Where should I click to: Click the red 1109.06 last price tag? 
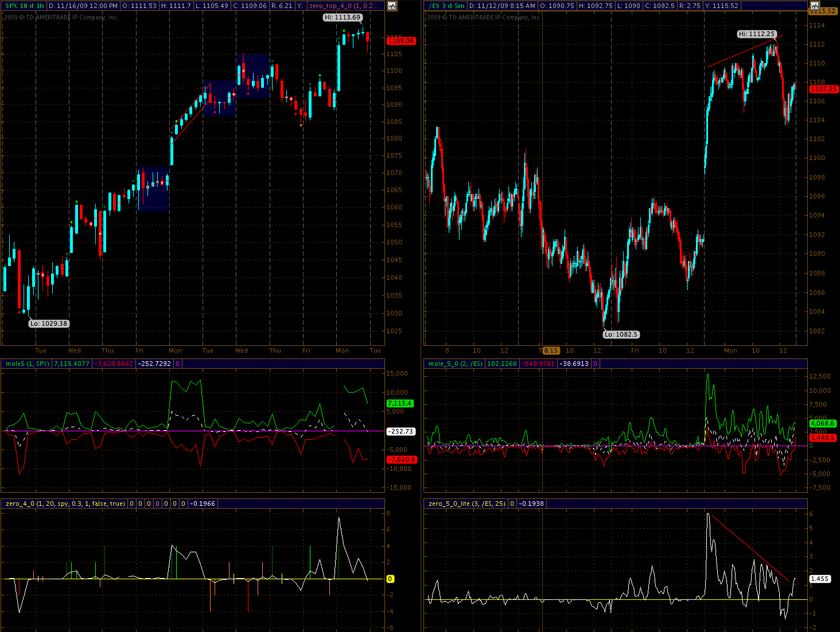(401, 41)
